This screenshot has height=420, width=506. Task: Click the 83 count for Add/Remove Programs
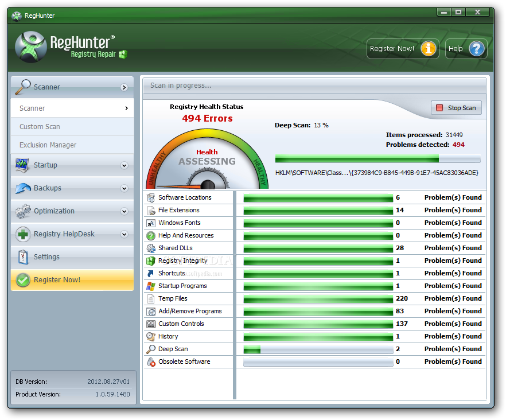400,311
